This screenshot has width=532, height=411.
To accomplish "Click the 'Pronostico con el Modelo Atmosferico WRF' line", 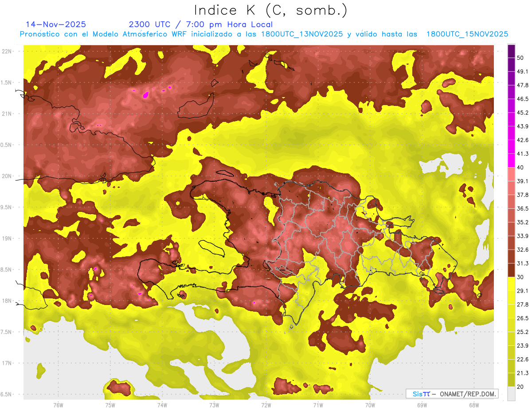I will pyautogui.click(x=264, y=34).
